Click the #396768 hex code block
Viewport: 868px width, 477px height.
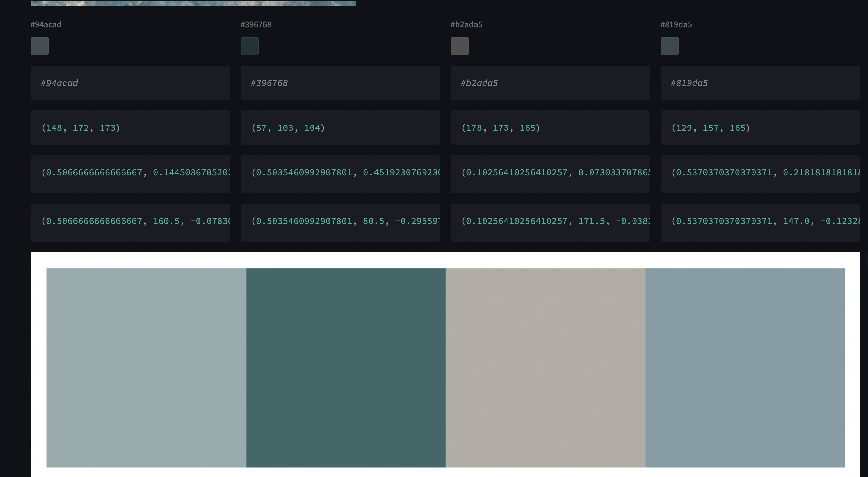[340, 83]
